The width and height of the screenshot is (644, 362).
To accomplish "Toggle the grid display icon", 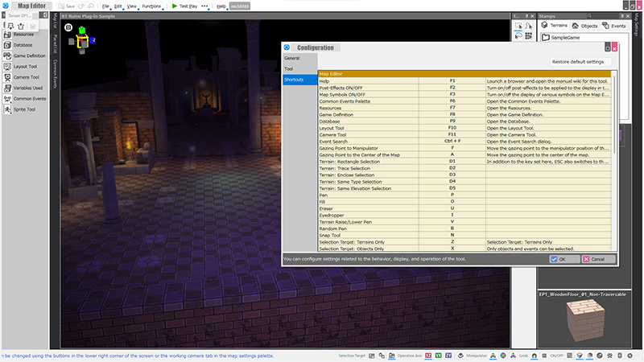I will 544,356.
